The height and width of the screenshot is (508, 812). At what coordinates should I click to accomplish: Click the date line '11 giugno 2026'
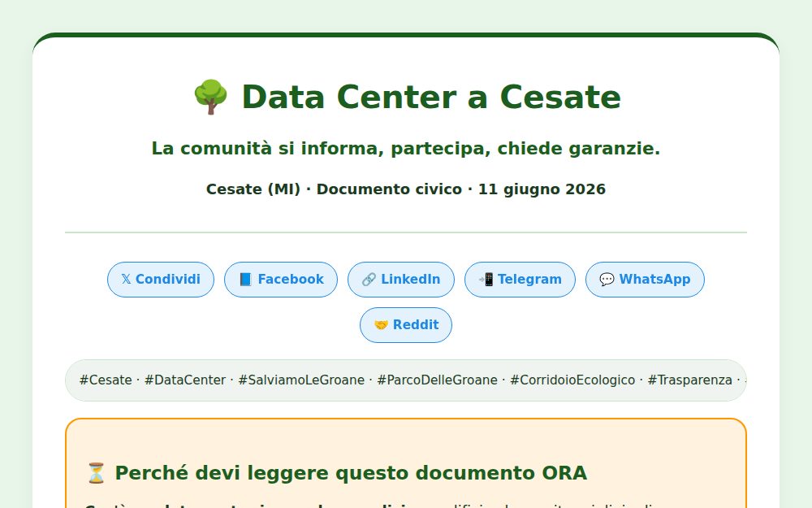point(542,189)
